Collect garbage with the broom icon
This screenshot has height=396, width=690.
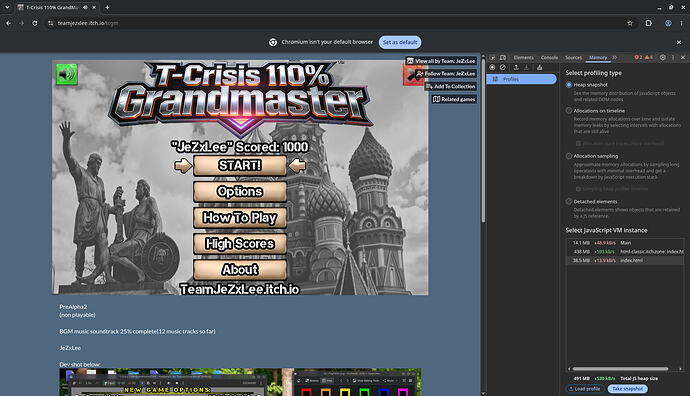(540, 67)
